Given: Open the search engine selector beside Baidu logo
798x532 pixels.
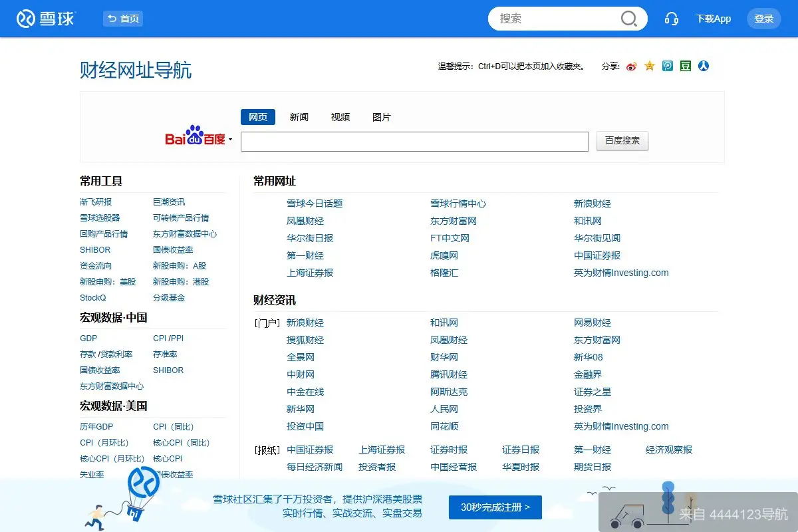Looking at the screenshot, I should coord(231,140).
